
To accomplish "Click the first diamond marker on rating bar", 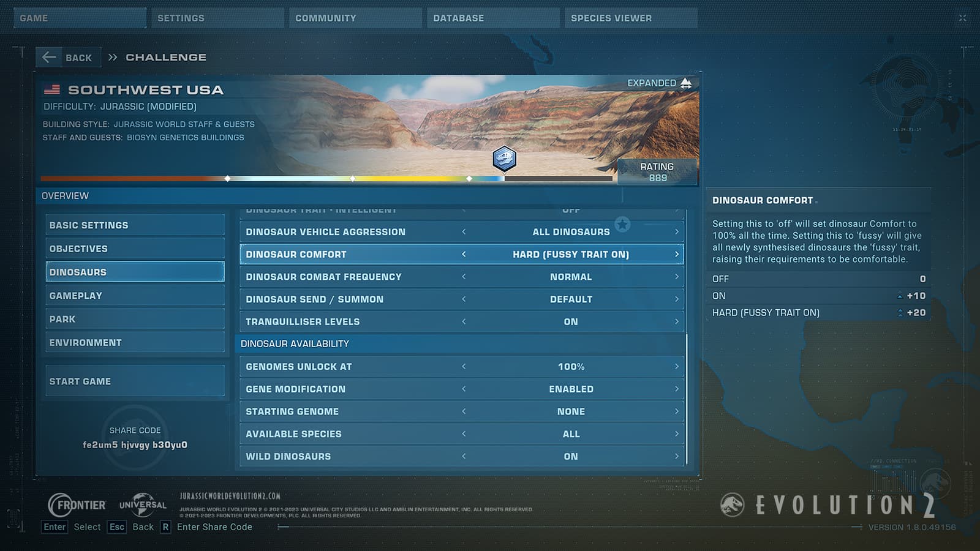I will [228, 179].
